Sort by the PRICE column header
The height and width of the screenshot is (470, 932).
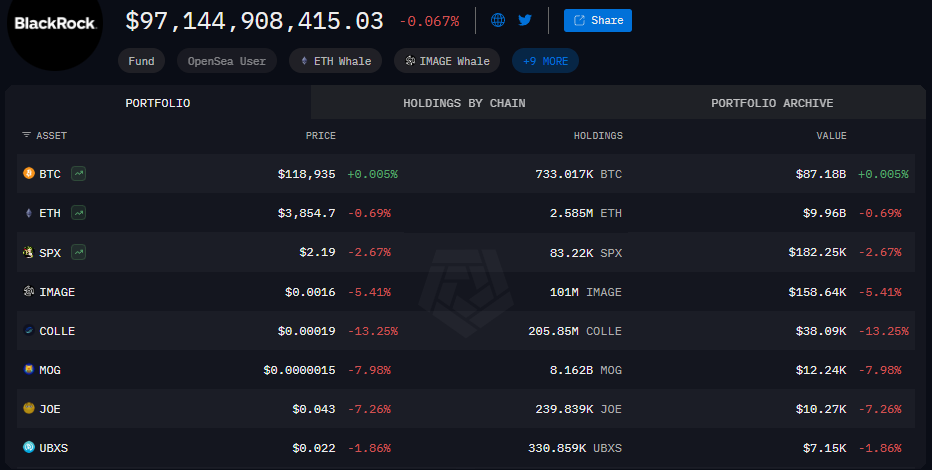coord(320,135)
